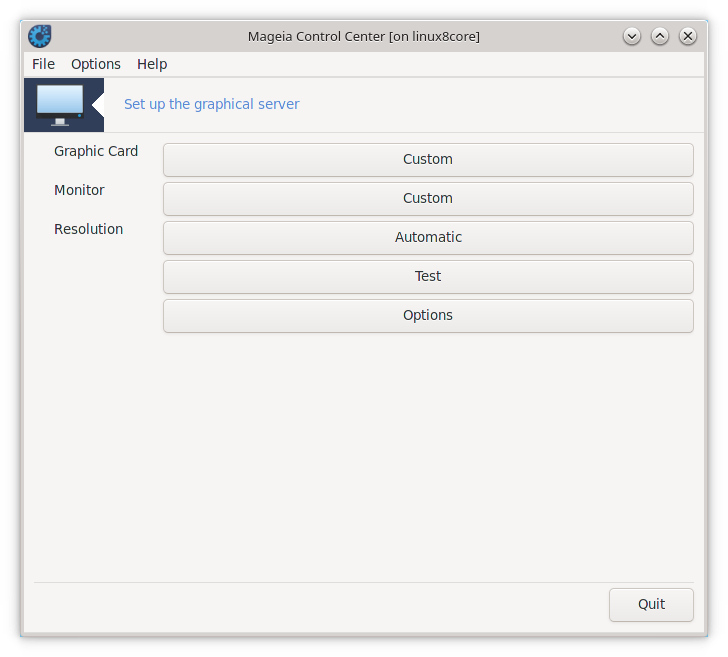Click the 'Set up the graphical server' heading
The height and width of the screenshot is (657, 728).
click(x=212, y=104)
